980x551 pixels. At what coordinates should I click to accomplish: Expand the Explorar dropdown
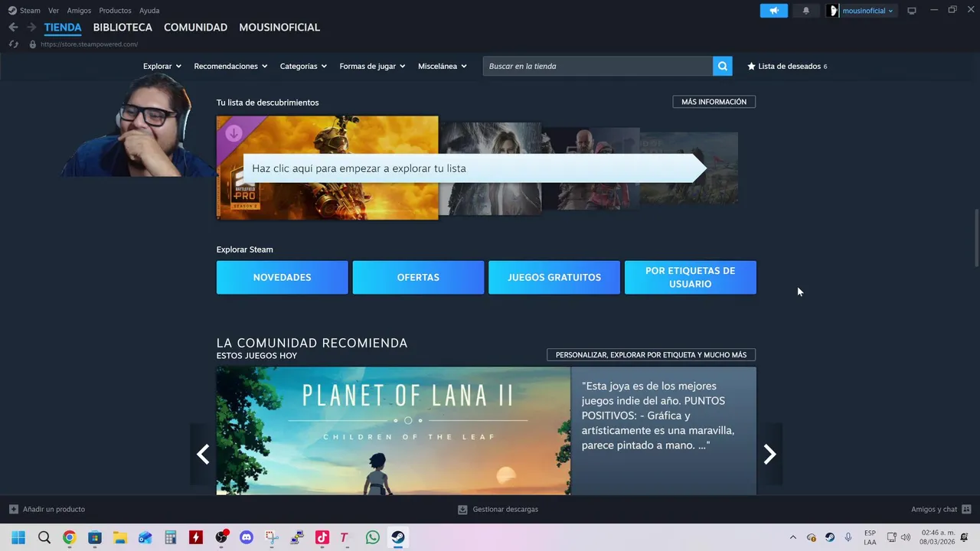pos(162,66)
